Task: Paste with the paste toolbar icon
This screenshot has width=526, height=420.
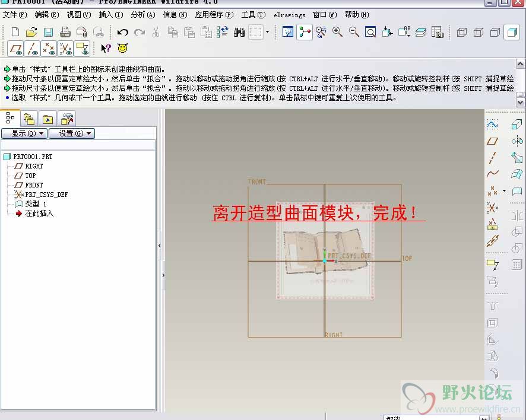Action: tap(189, 32)
